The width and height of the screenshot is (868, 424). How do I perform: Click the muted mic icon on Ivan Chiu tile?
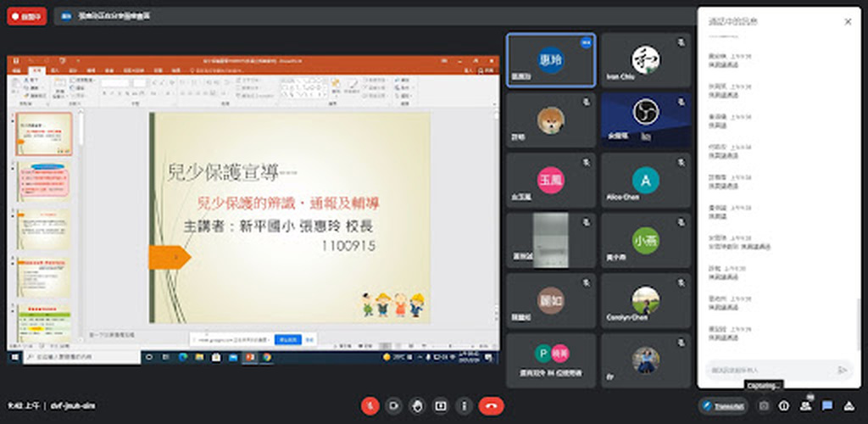pyautogui.click(x=681, y=42)
